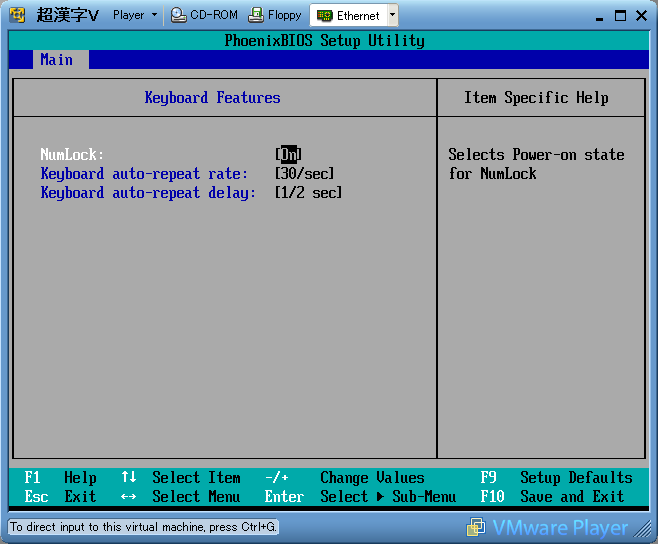Click the VMware Player app icon in title bar
This screenshot has height=544, width=658.
point(17,15)
